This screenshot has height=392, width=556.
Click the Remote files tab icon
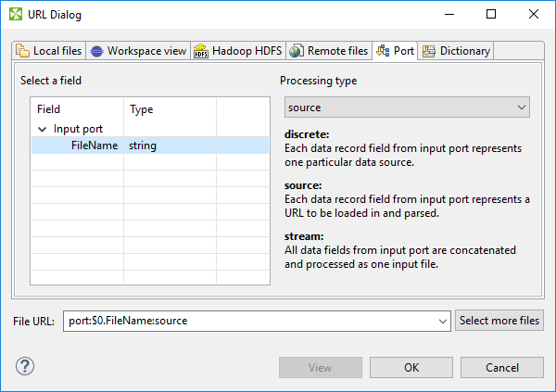[297, 51]
